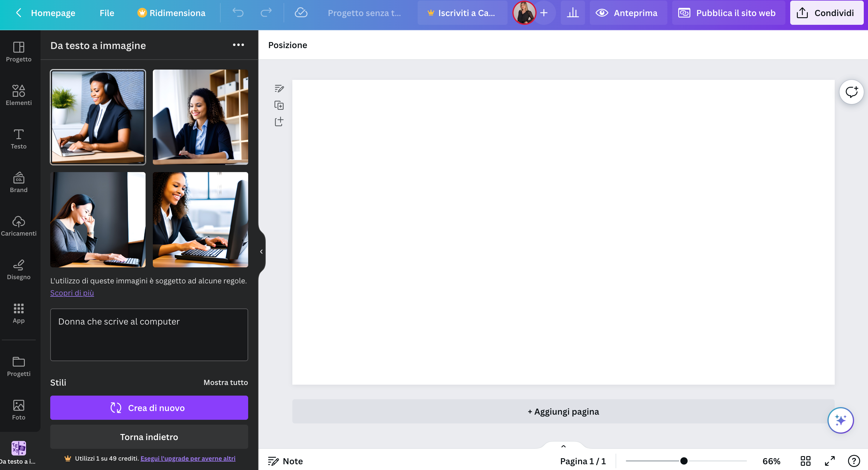Select image of curly-haired woman by shelves
868x470 pixels.
(200, 117)
